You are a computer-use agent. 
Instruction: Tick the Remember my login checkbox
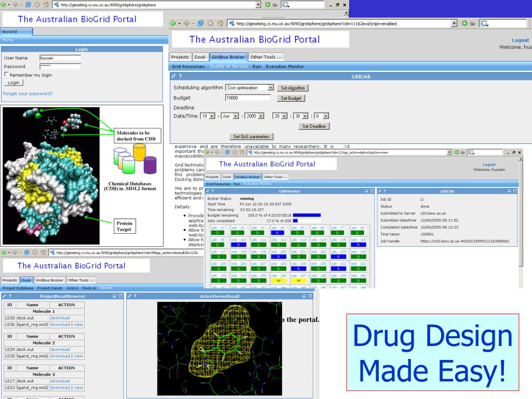(6, 74)
